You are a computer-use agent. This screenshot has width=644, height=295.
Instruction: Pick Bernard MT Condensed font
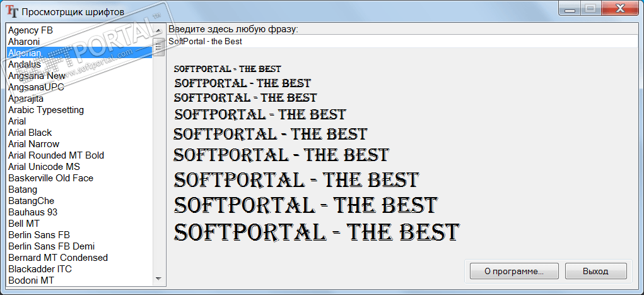(x=79, y=258)
